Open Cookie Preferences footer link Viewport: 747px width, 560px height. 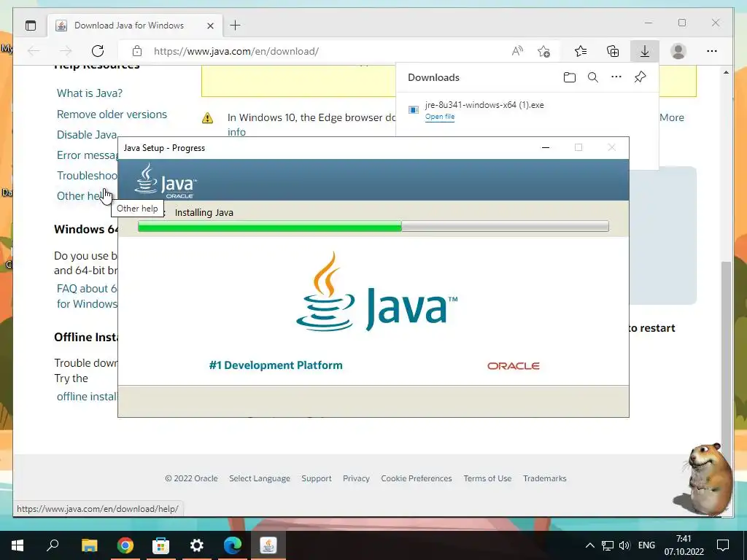417,478
